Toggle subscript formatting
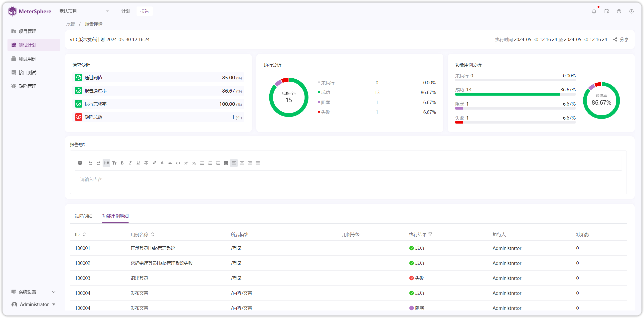This screenshot has height=318, width=644. pos(194,163)
